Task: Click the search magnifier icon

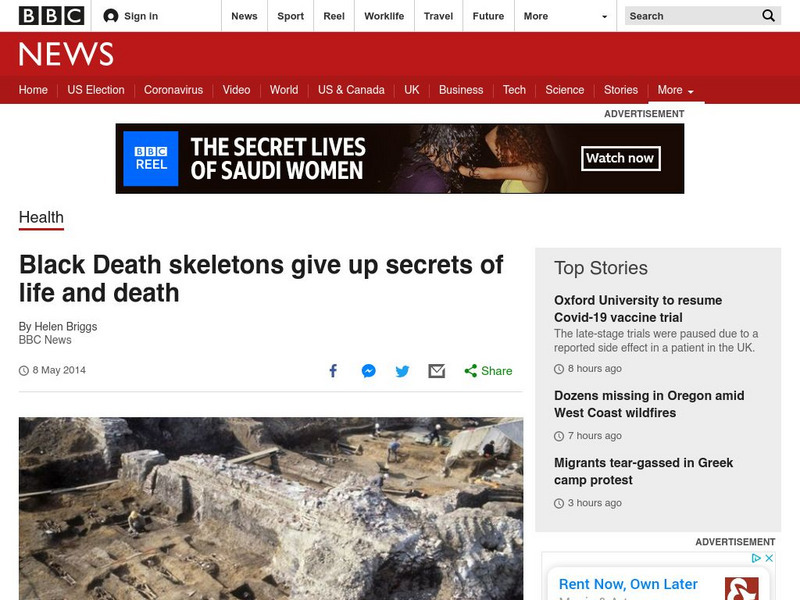Action: point(768,16)
